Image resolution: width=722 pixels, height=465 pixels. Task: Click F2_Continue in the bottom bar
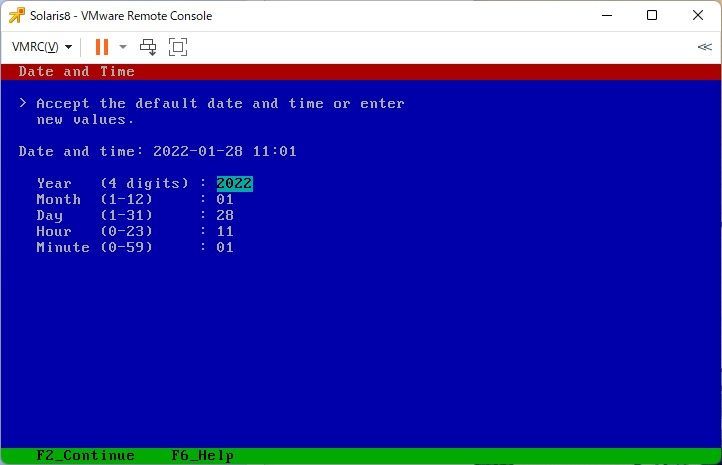pyautogui.click(x=86, y=455)
